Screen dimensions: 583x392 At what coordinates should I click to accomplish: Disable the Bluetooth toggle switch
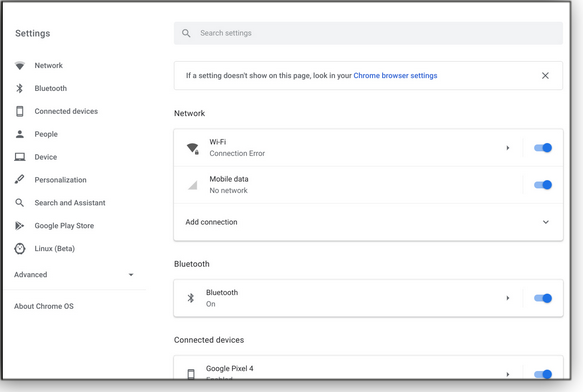[x=543, y=298]
